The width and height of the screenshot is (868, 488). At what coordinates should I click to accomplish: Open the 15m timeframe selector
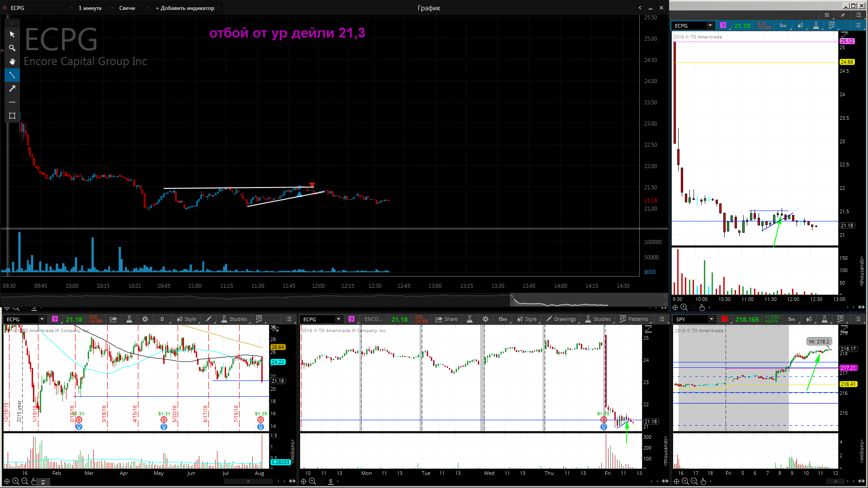[x=503, y=319]
